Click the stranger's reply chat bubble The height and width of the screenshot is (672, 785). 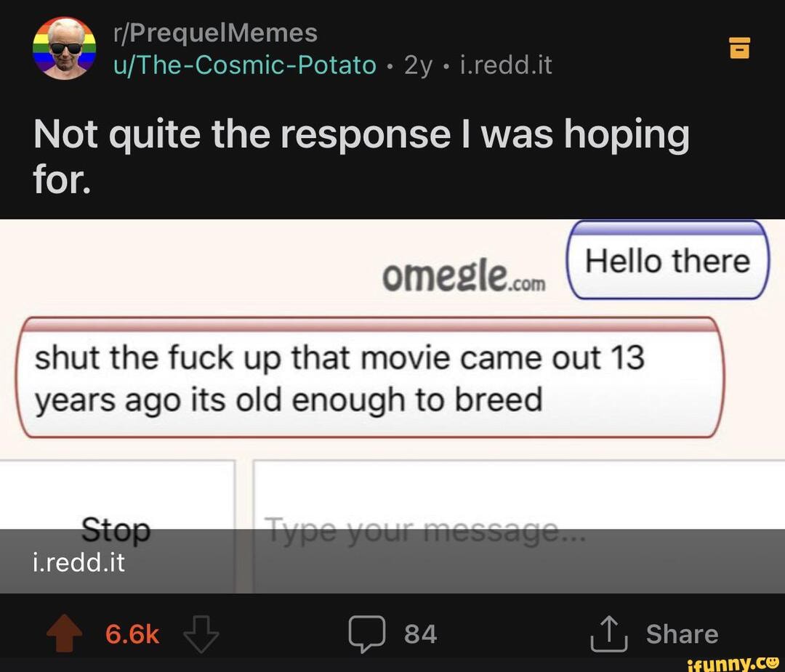point(369,378)
